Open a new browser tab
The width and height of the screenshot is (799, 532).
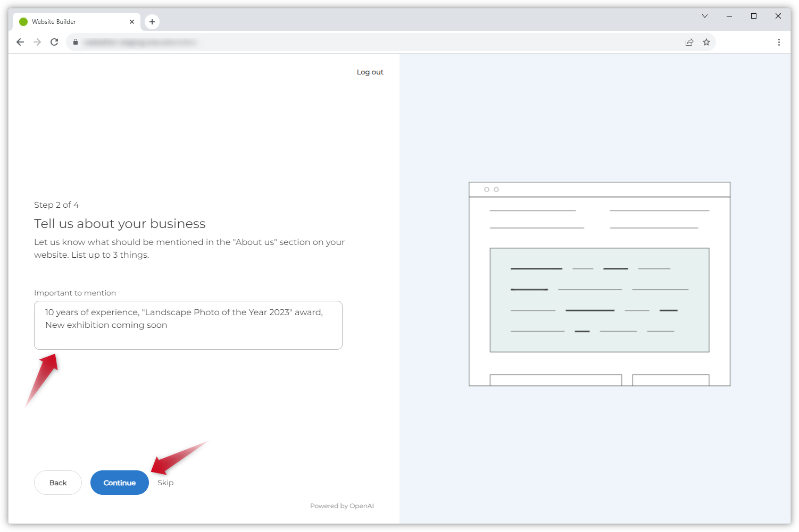tap(152, 22)
